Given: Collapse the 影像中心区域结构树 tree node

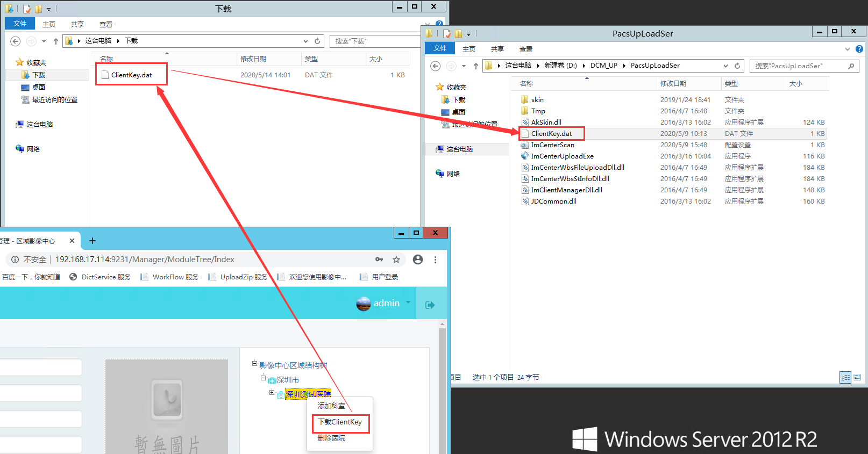Looking at the screenshot, I should [x=255, y=364].
